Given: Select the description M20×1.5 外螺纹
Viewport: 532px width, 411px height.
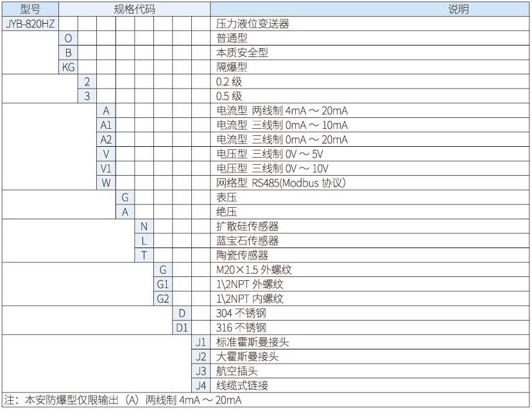Looking at the screenshot, I should tap(253, 269).
